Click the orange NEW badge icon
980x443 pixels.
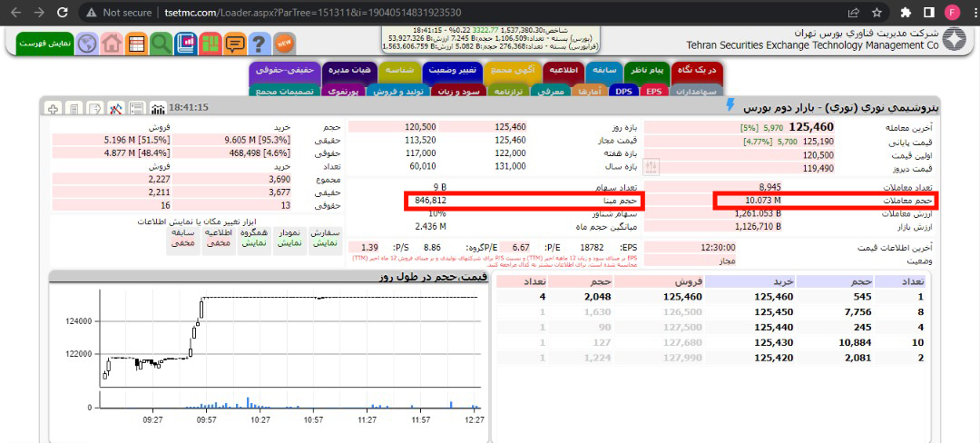point(284,43)
